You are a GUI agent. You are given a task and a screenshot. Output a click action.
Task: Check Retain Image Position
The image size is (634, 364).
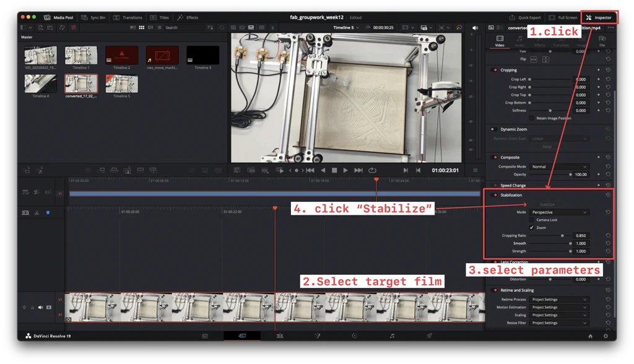(x=532, y=118)
